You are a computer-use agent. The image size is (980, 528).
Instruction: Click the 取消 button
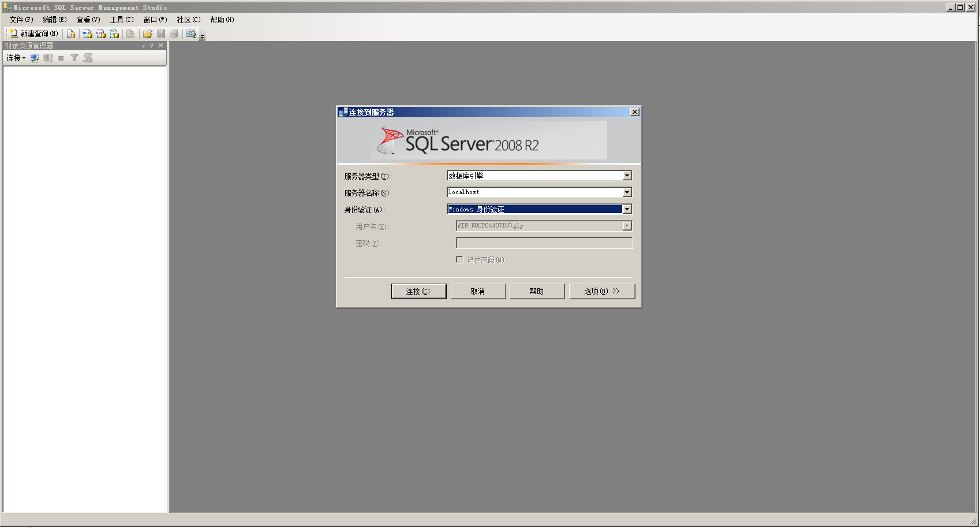(478, 291)
